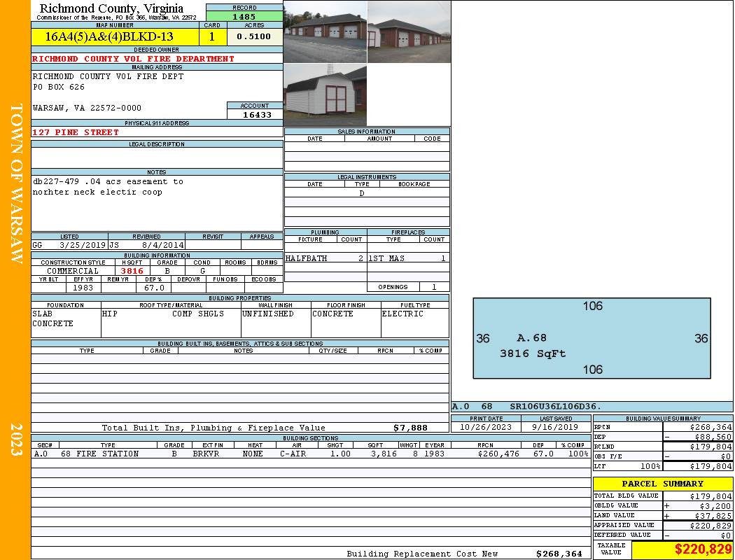Click the notes text about easement

[x=108, y=186]
